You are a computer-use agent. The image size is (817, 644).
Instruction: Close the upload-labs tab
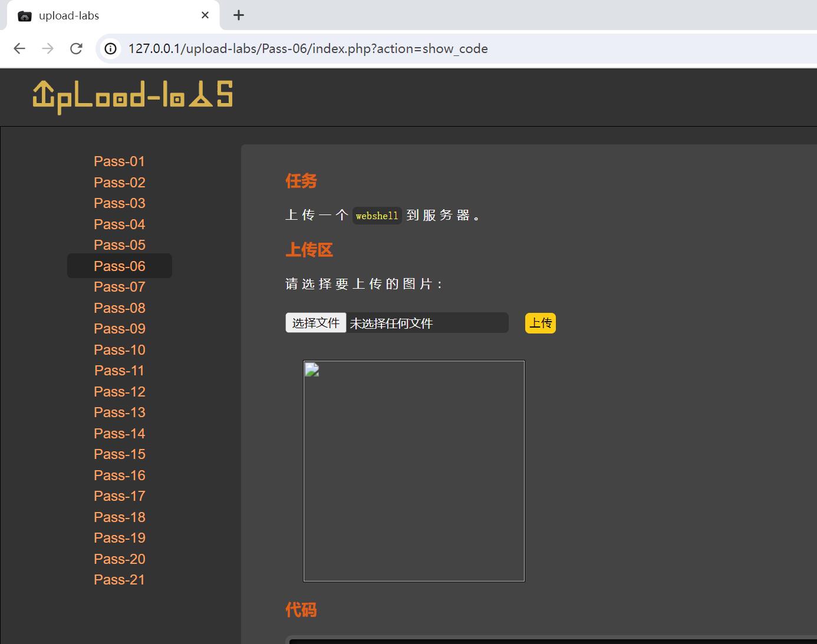[205, 15]
